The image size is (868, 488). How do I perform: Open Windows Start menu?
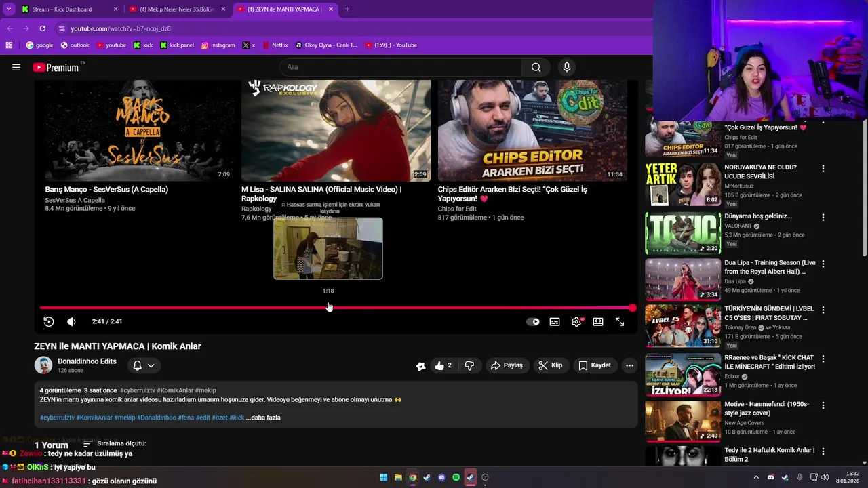coord(384,477)
